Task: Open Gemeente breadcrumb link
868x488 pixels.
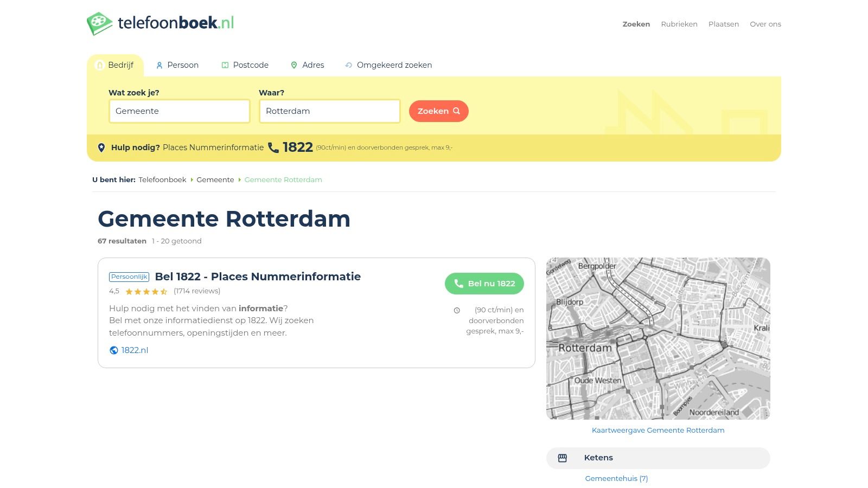Action: pos(215,179)
